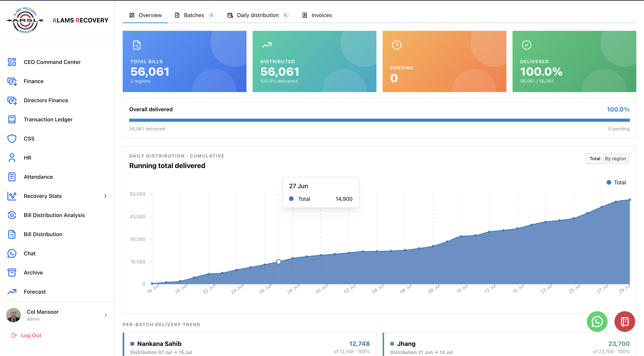Open the Overview tab
This screenshot has height=356, width=644.
[x=145, y=15]
